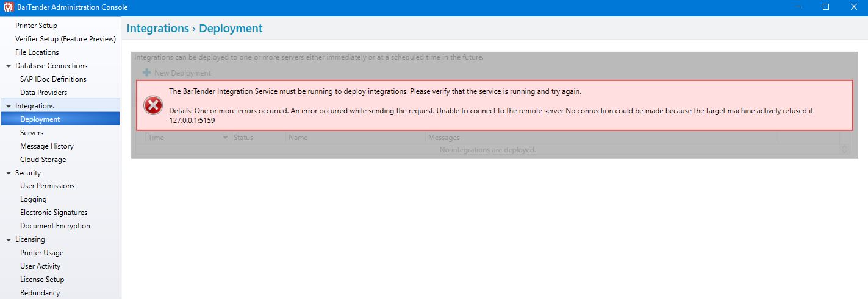
Task: Open Message History page
Action: [46, 146]
